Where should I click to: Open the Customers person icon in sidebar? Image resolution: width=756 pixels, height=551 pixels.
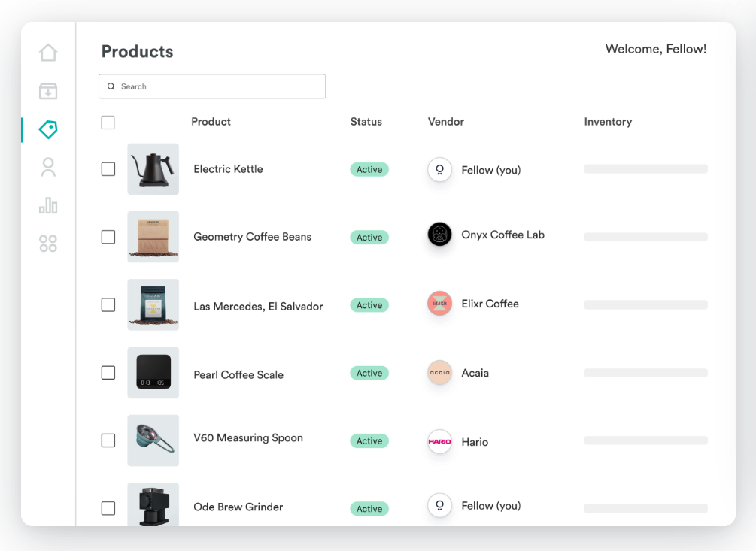pyautogui.click(x=48, y=168)
